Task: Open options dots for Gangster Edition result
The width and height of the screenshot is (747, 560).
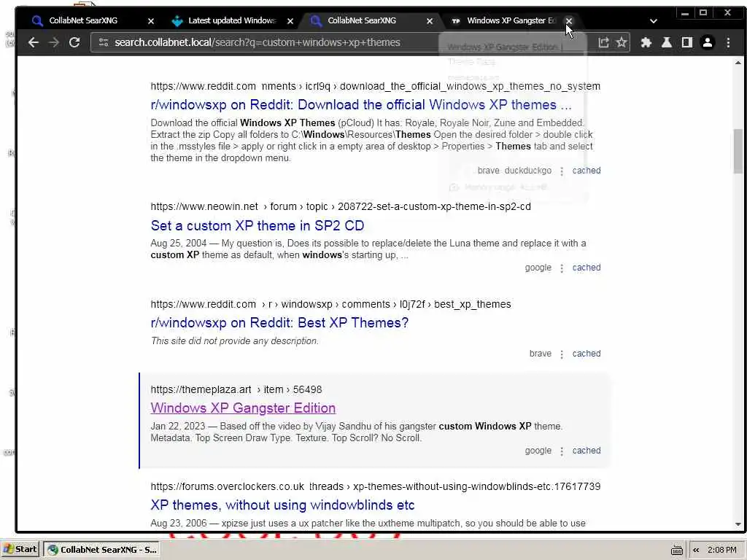Action: pyautogui.click(x=562, y=451)
